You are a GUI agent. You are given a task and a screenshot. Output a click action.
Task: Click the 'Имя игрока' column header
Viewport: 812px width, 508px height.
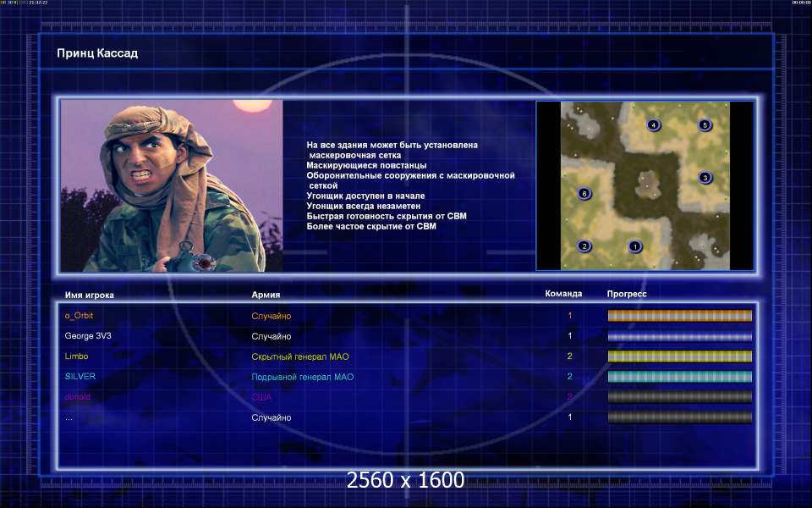[x=90, y=295]
